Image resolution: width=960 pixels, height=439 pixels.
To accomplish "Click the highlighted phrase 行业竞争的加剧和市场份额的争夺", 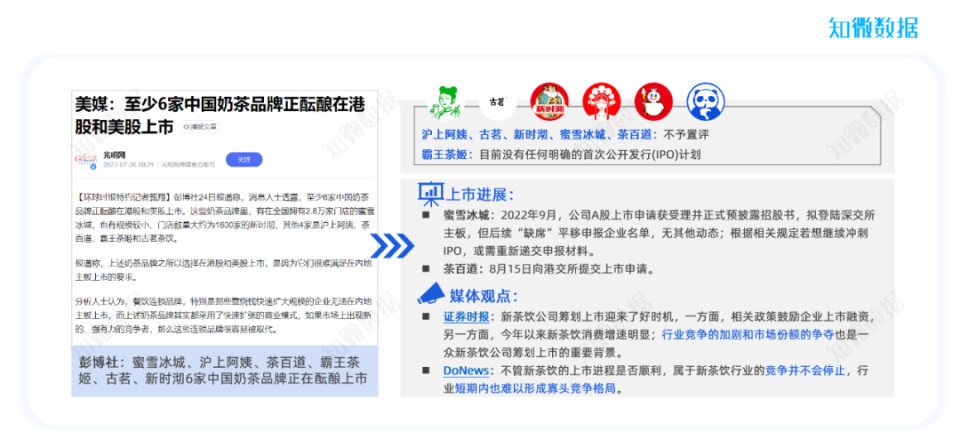I will [747, 335].
